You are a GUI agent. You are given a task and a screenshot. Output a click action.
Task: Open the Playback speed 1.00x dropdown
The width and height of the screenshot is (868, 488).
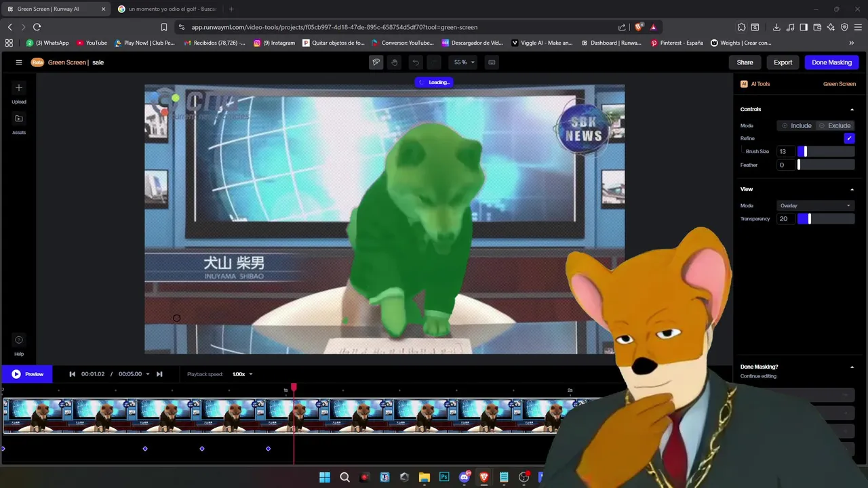(x=242, y=374)
